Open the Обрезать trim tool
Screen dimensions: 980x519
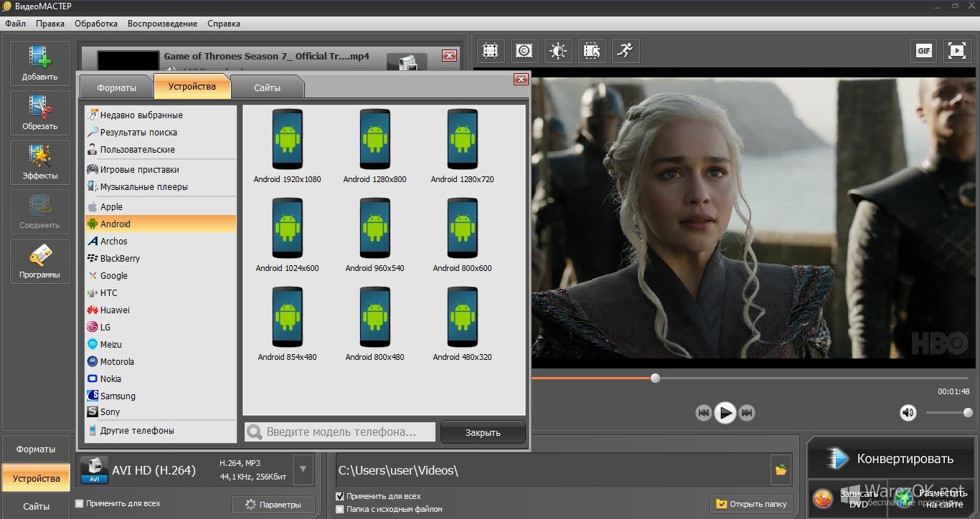pyautogui.click(x=40, y=113)
